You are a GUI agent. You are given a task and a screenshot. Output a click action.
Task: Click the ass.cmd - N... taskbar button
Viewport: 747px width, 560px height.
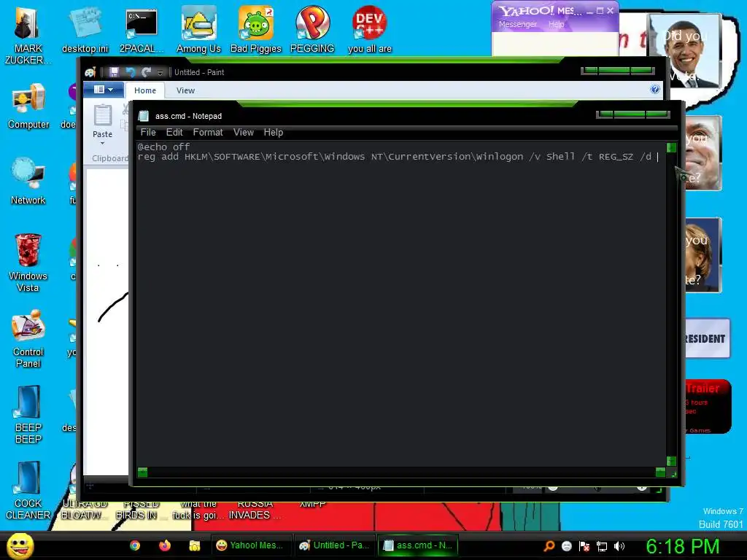(418, 545)
